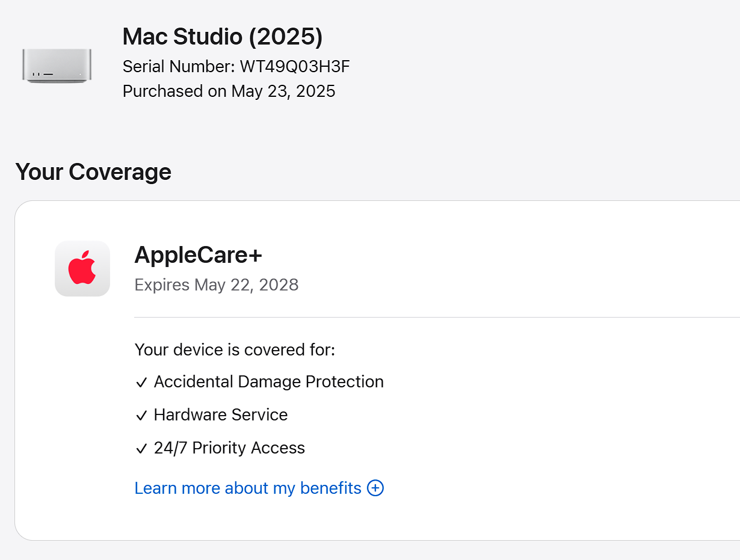Click Your device is covered for label
Screen dimensions: 740x560
click(x=235, y=349)
